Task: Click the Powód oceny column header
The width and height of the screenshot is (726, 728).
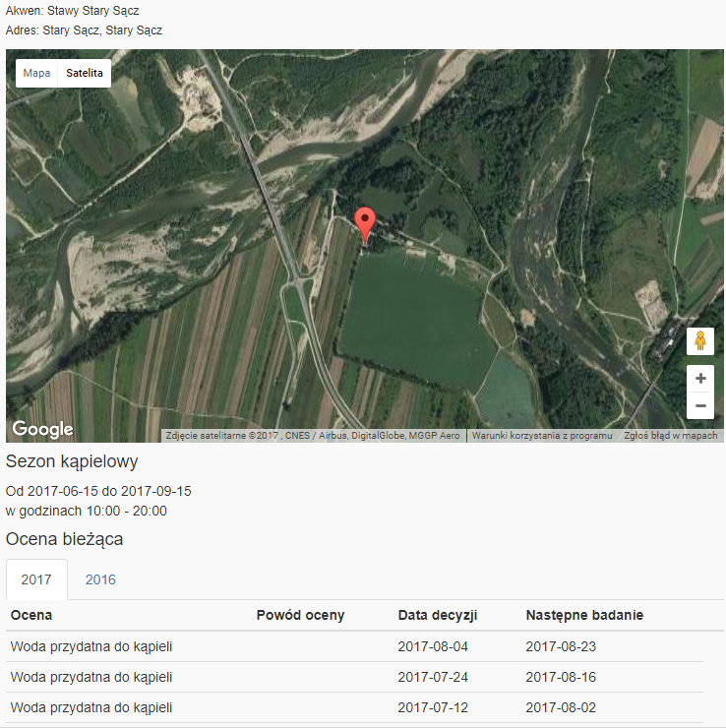Action: 300,616
